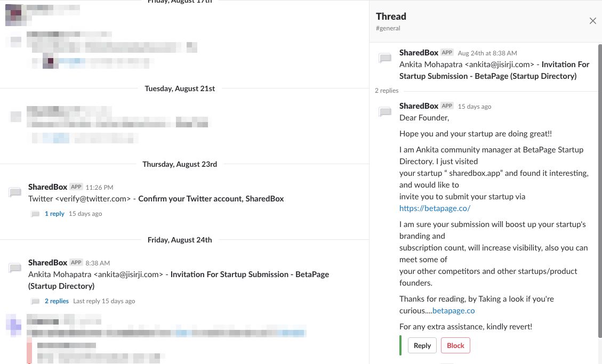602x364 pixels.
Task: Click the SharedBox avatar on the BetaPage invitation message
Action: 15,268
